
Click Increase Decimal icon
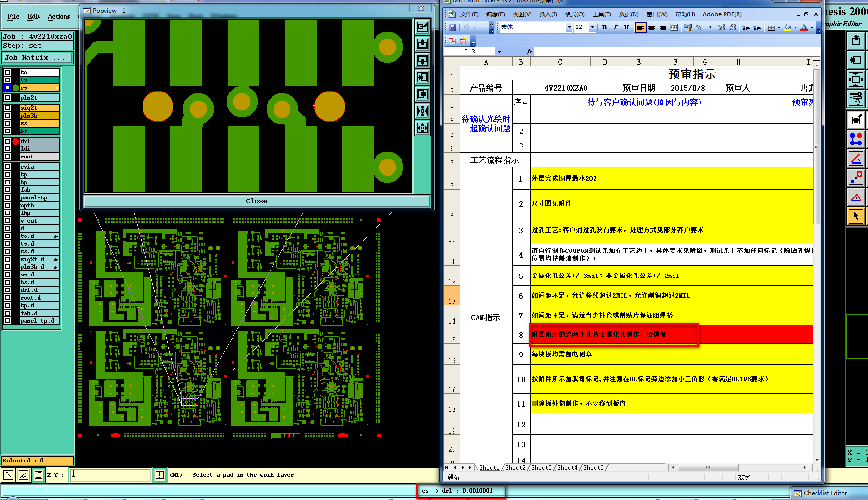(x=721, y=27)
